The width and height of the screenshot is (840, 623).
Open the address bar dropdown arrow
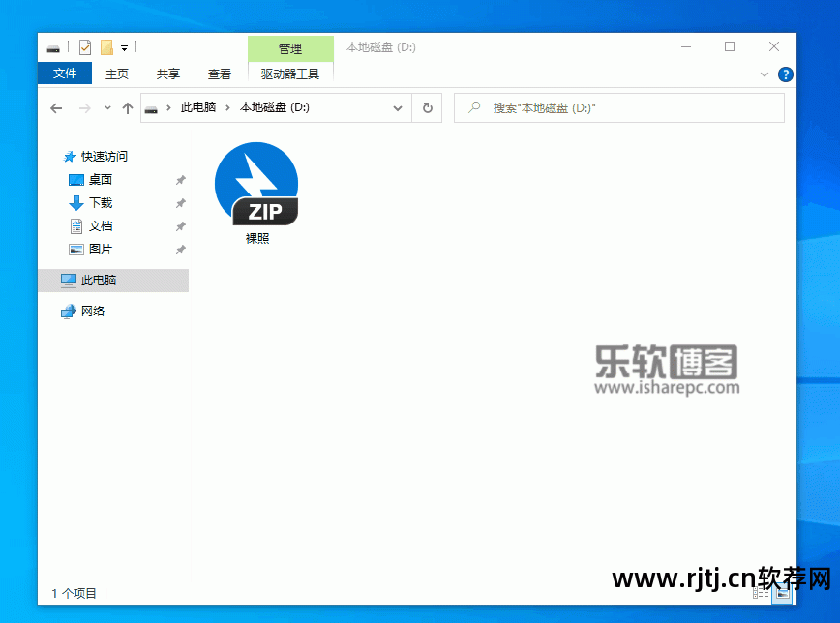tap(397, 107)
